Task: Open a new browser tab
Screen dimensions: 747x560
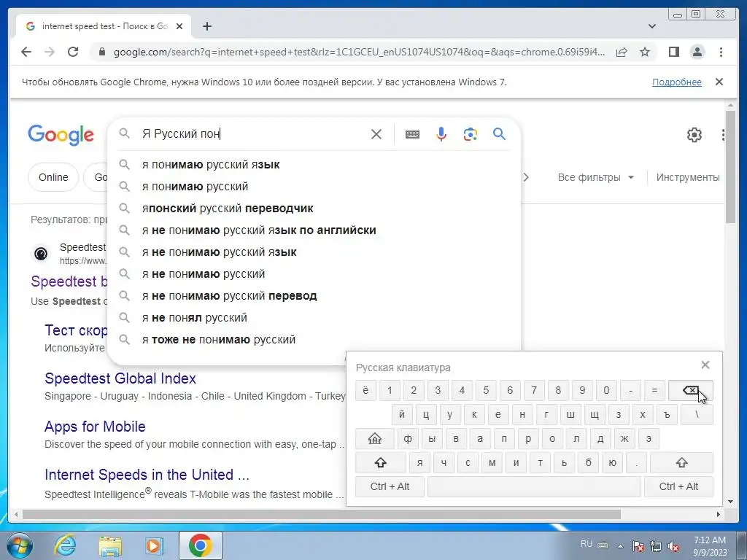Action: click(x=206, y=26)
